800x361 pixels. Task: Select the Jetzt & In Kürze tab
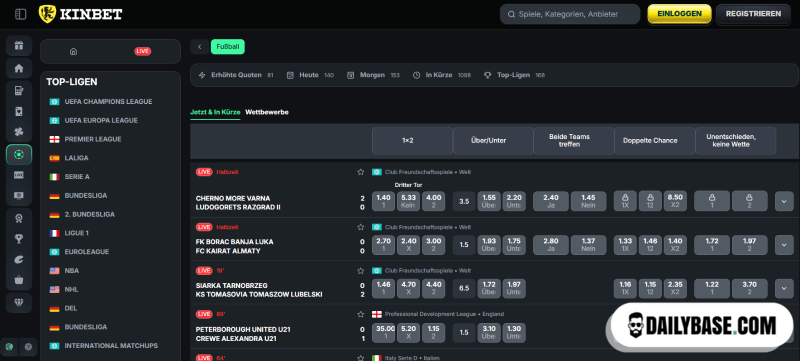click(215, 112)
